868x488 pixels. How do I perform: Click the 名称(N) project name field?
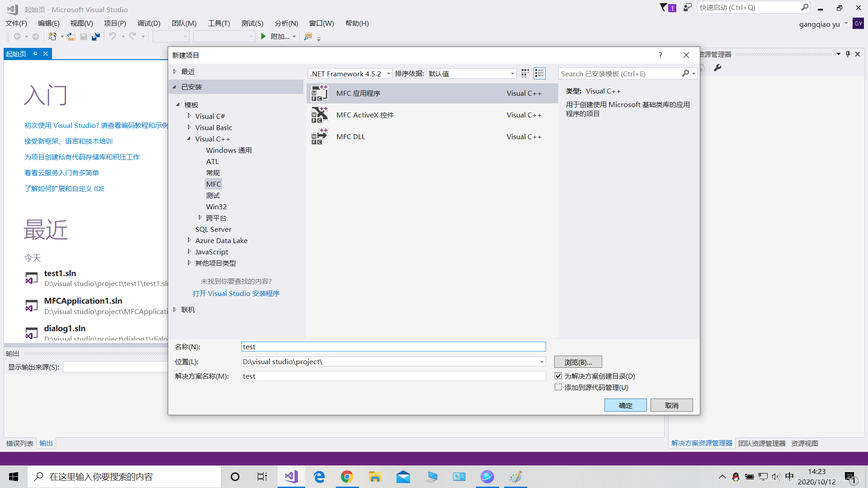(x=393, y=347)
